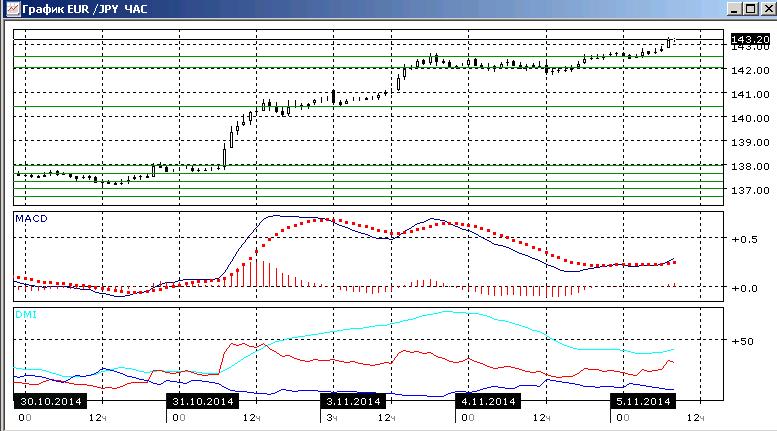Viewport: 777px width, 431px height.
Task: Click the +0.5 MACD scale value
Action: click(x=745, y=239)
